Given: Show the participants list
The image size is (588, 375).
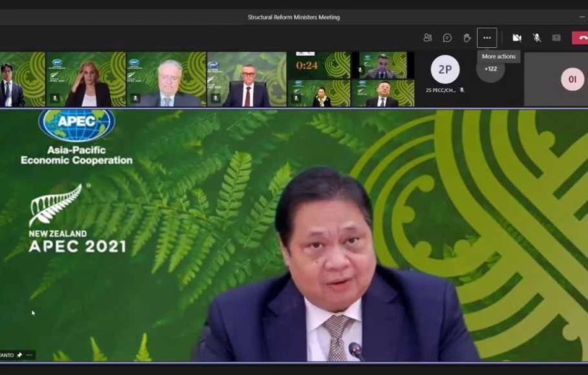Looking at the screenshot, I should click(x=427, y=37).
